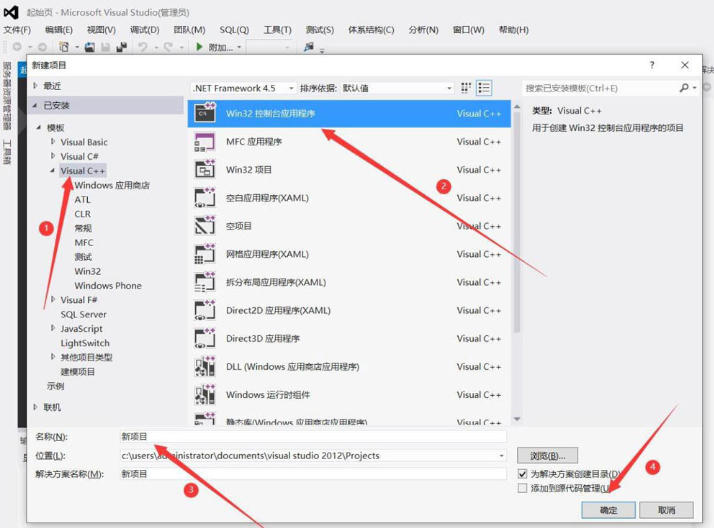Click the MFC 应用程序 template icon
Screen dimensions: 714x528
pyautogui.click(x=204, y=142)
